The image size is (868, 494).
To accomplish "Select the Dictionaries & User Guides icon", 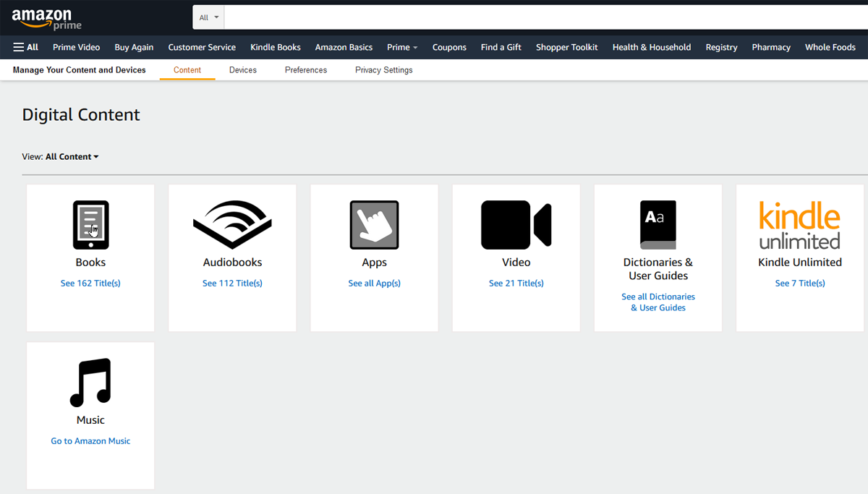I will click(x=658, y=224).
